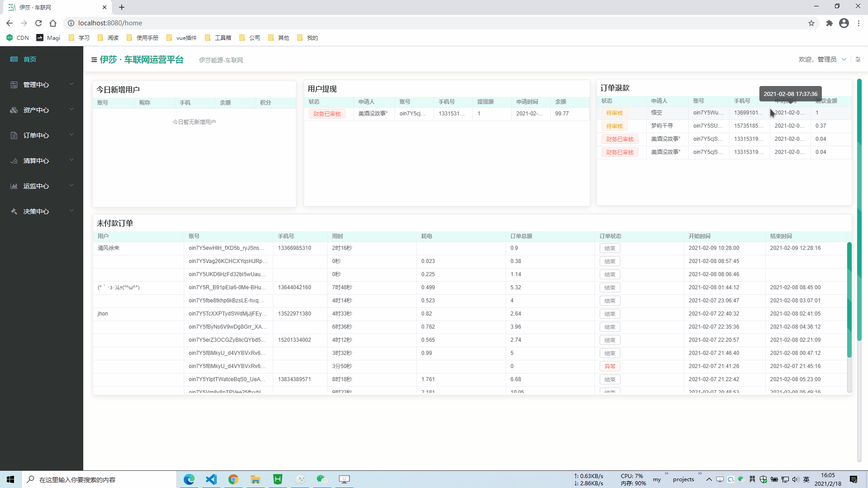Select the 首页 menu item
Screen dimensions: 868x488
(x=42, y=59)
